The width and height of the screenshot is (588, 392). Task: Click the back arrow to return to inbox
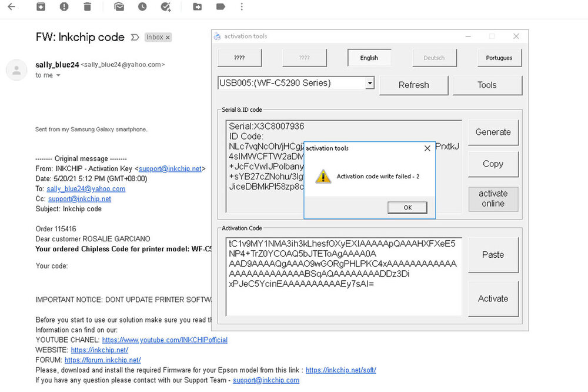tap(11, 7)
